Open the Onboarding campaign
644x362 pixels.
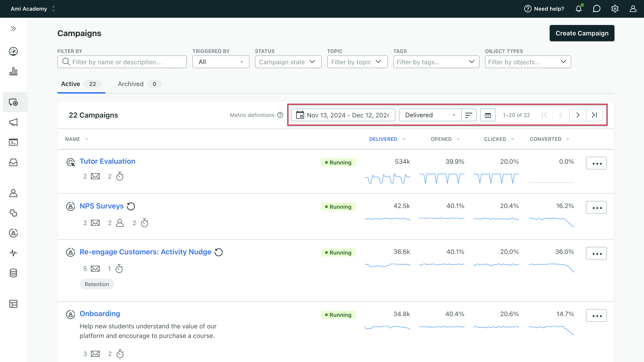pos(100,314)
